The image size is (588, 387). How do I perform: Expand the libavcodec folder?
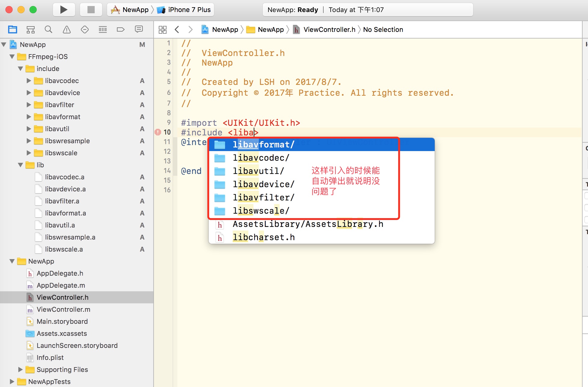pyautogui.click(x=29, y=81)
